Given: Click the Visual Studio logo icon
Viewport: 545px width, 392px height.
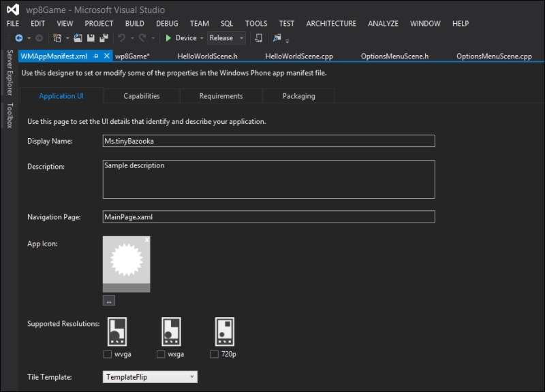Looking at the screenshot, I should click(x=13, y=10).
